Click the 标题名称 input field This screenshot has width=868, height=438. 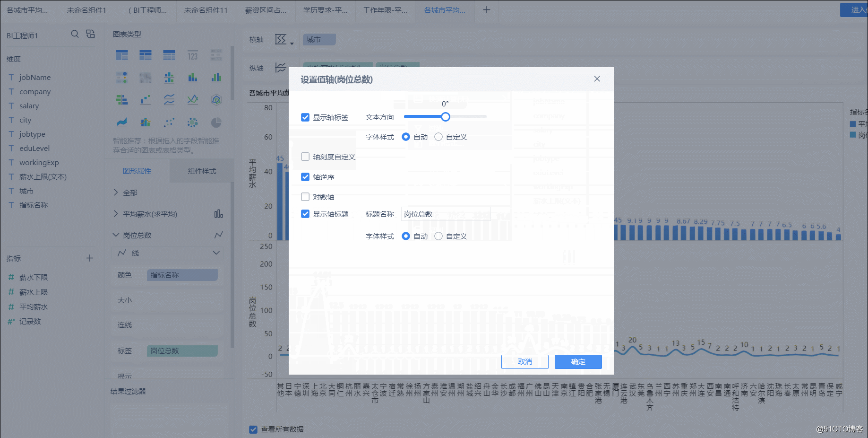click(446, 214)
